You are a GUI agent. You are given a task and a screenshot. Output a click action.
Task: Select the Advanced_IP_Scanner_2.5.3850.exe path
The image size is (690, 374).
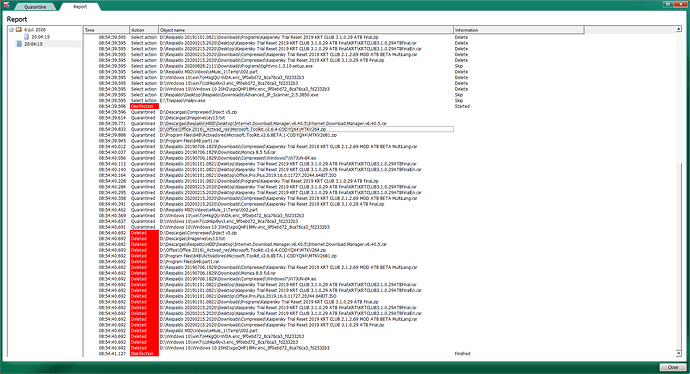239,95
